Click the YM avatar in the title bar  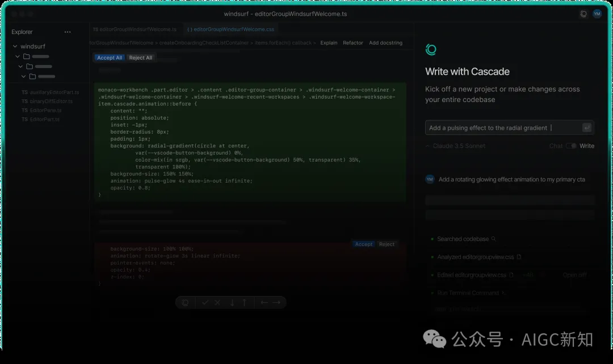(597, 13)
